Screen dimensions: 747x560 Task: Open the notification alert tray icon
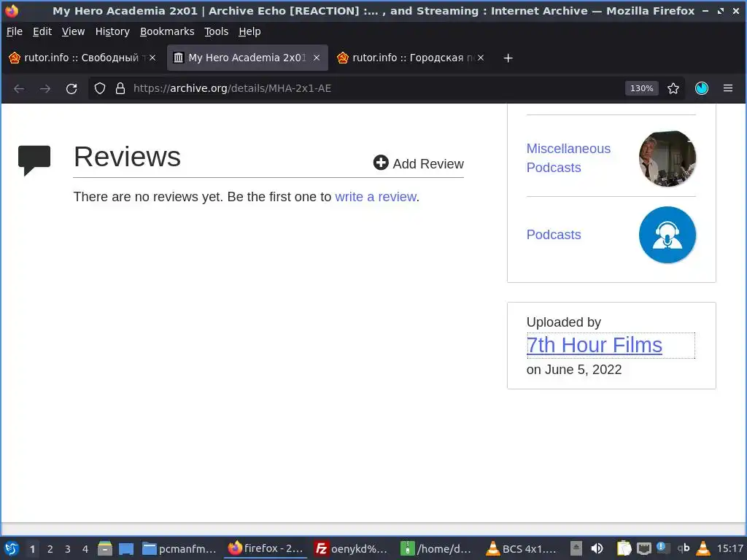click(662, 548)
